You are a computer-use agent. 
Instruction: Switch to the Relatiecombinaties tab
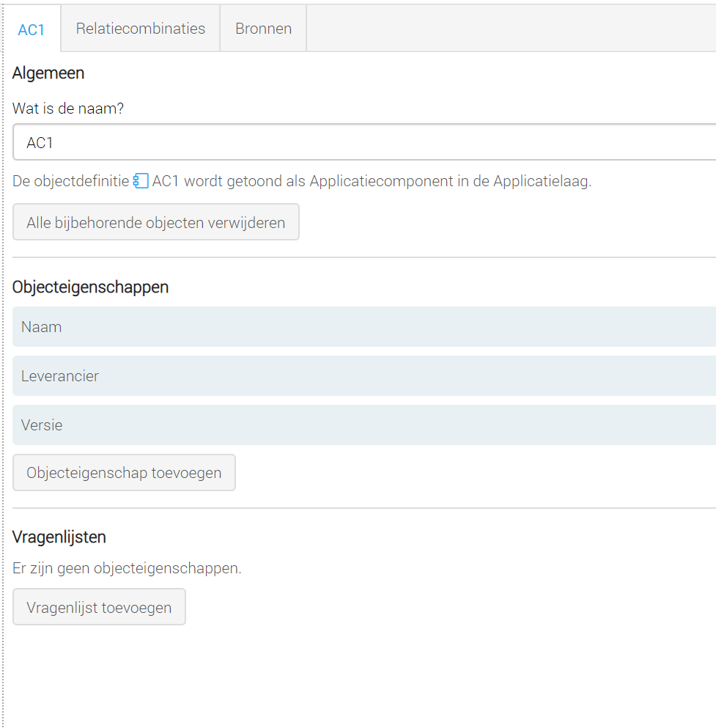click(141, 29)
